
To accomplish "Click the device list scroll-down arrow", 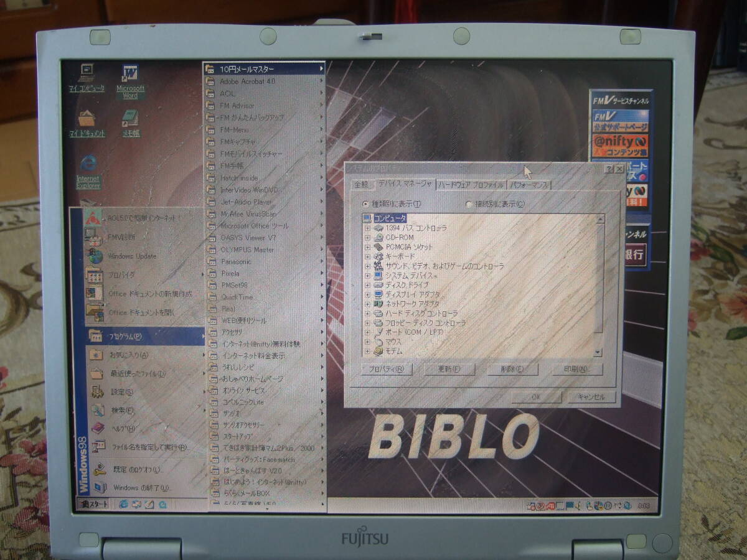I will tap(598, 352).
